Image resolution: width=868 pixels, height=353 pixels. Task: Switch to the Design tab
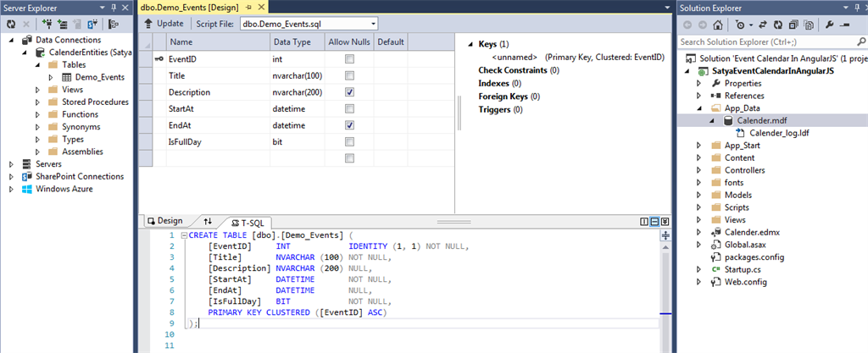[x=164, y=221]
